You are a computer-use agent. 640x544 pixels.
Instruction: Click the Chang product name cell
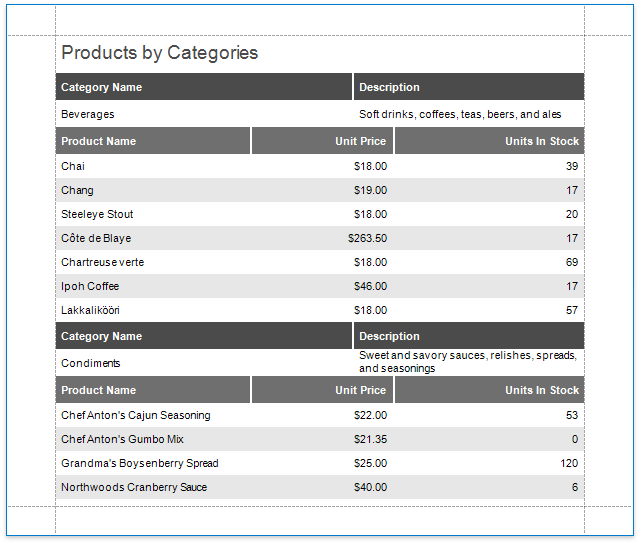[x=78, y=190]
